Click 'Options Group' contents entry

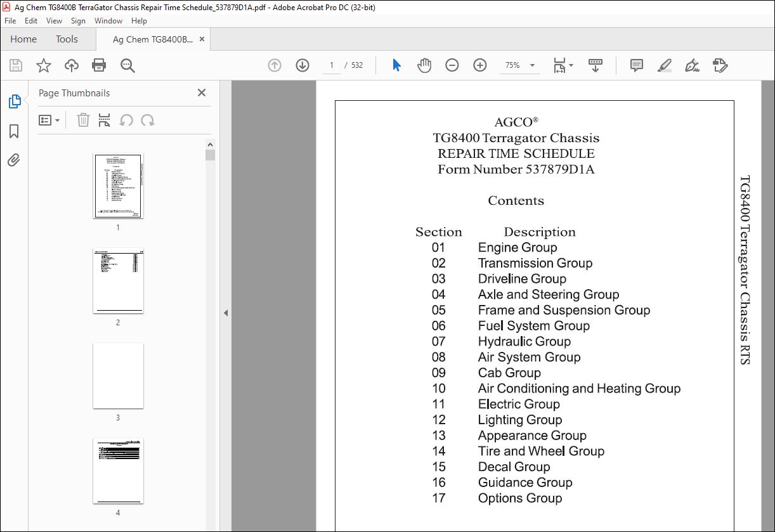pos(520,498)
